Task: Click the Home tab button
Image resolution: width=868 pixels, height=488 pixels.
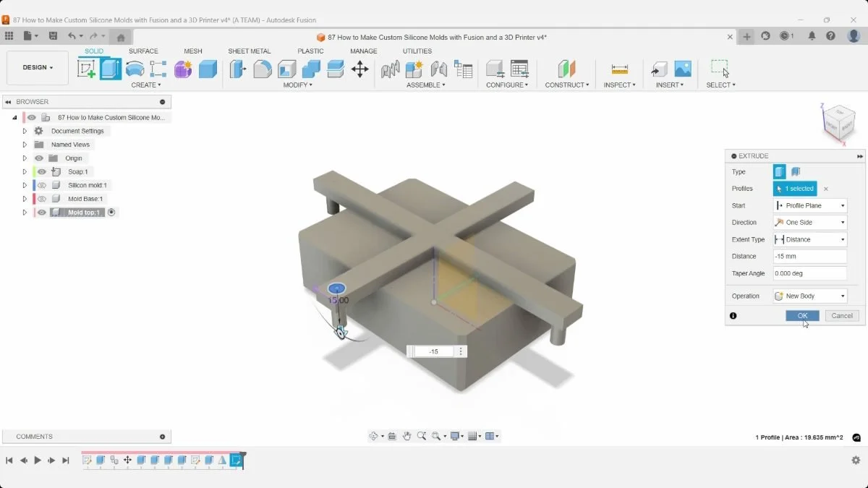Action: (121, 37)
